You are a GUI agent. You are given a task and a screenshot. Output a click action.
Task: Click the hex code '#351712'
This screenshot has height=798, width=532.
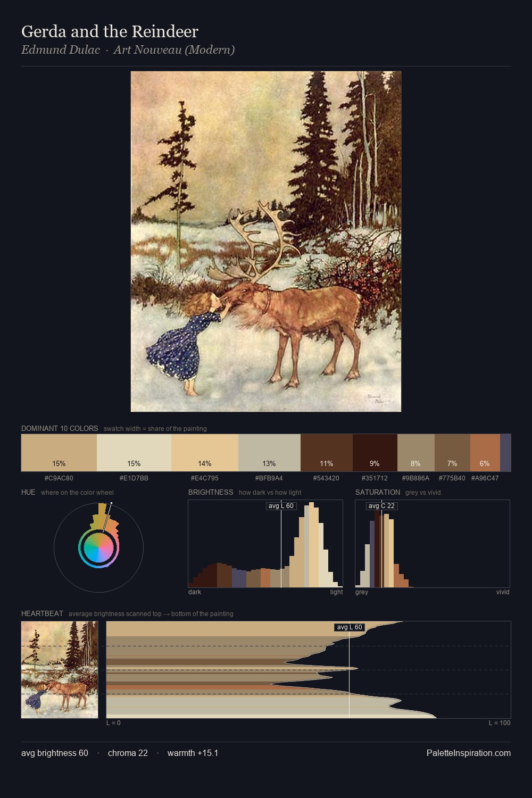[375, 478]
